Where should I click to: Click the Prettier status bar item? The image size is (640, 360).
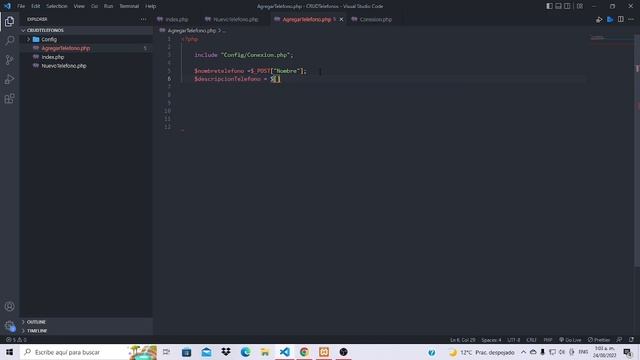(599, 340)
